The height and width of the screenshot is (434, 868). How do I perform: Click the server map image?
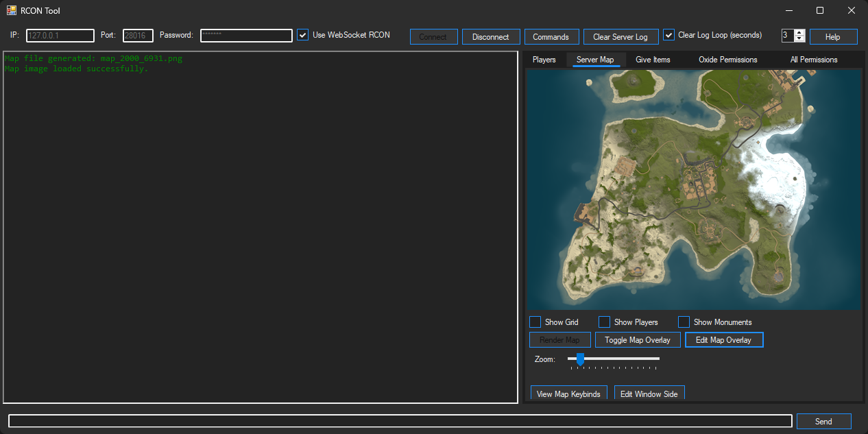coord(693,189)
